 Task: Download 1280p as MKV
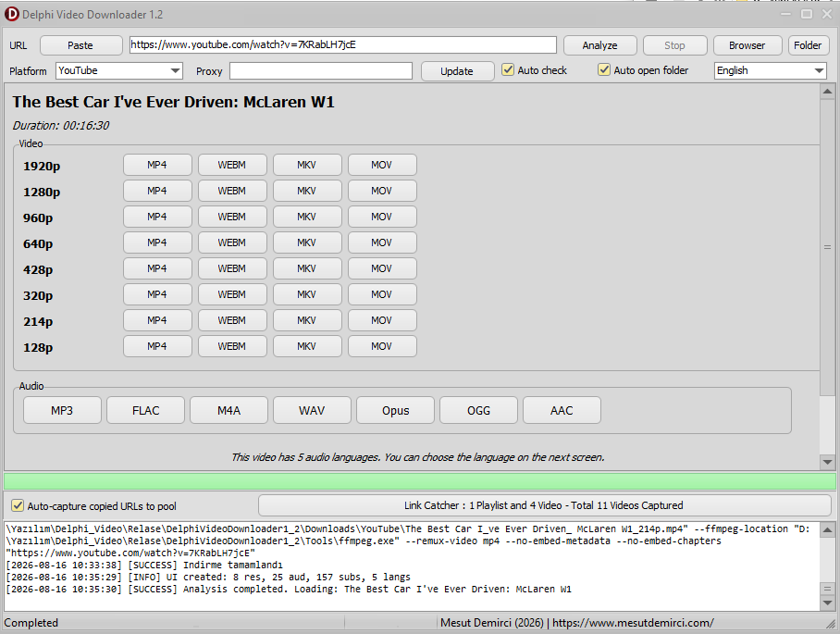tap(307, 191)
